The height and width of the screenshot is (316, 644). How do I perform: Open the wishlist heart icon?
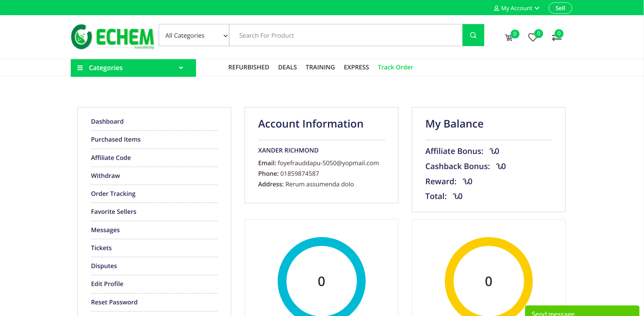point(532,37)
